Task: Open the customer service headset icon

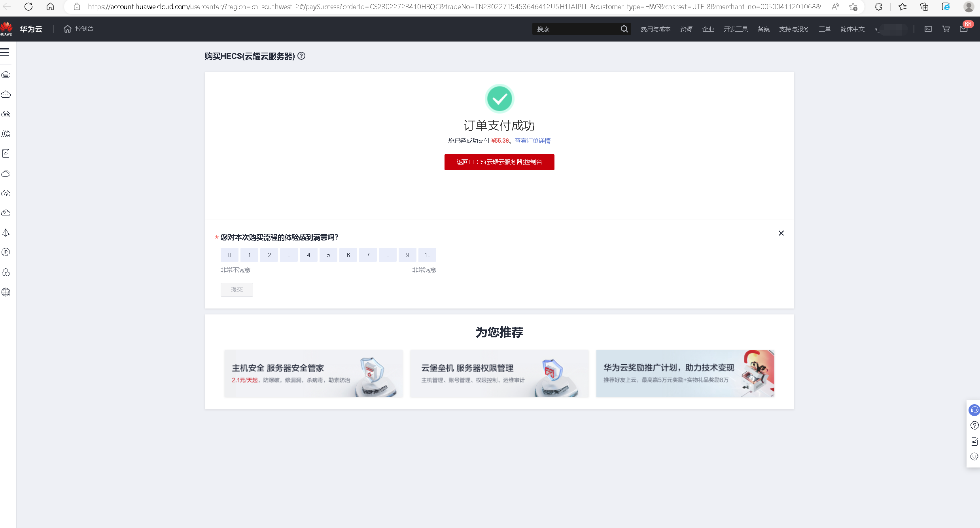Action: tap(974, 410)
